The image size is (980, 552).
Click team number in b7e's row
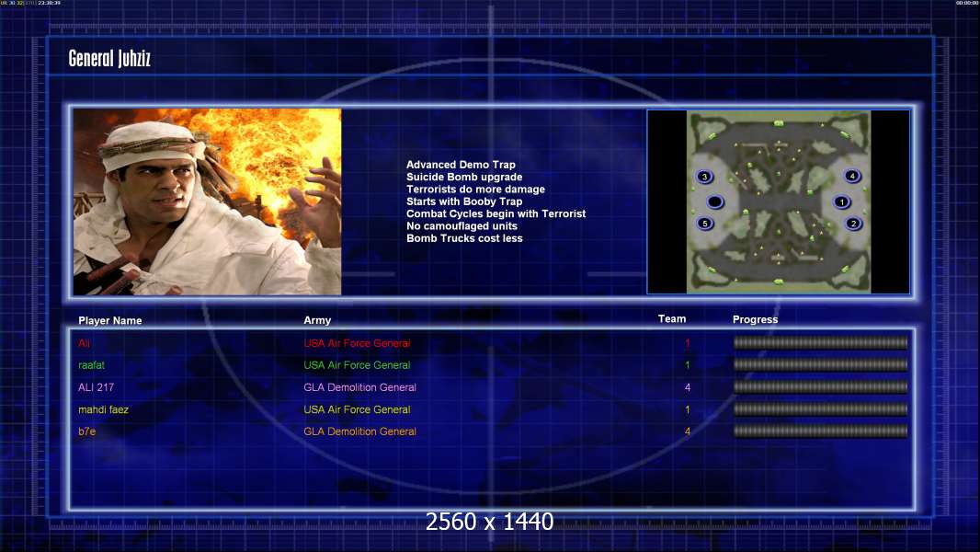(688, 431)
